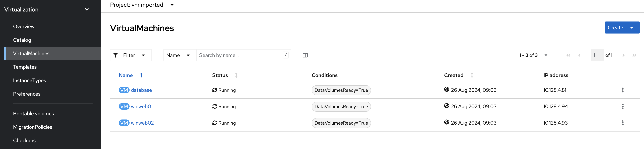Sort by the Status column icon
This screenshot has width=644, height=149.
[x=236, y=75]
